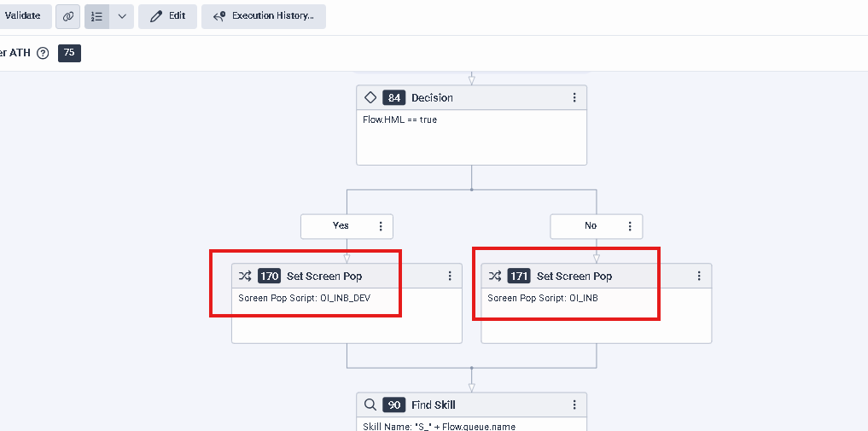Open the Yes branch options menu
Viewport: 868px width, 431px height.
point(381,226)
